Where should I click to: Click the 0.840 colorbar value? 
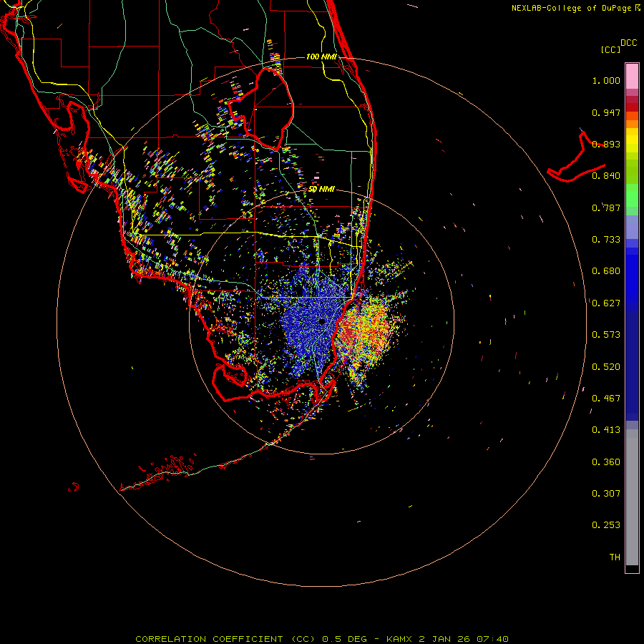[606, 176]
